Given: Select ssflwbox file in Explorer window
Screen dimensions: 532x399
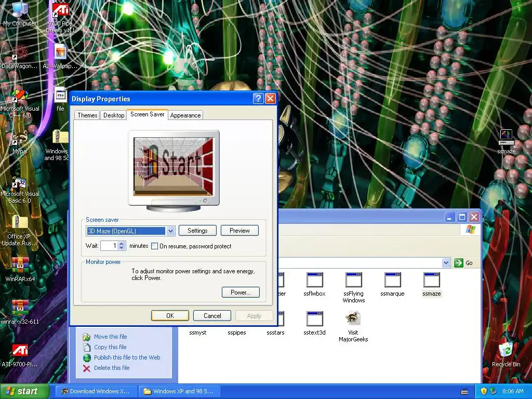Looking at the screenshot, I should 314,284.
